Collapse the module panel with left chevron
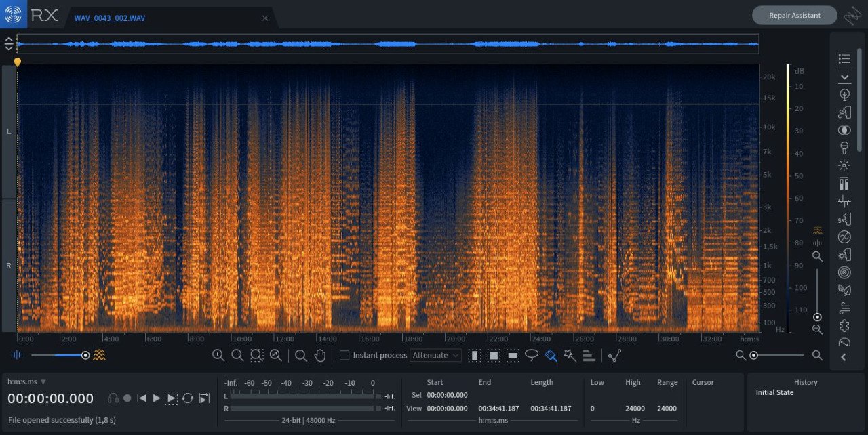 tap(844, 358)
